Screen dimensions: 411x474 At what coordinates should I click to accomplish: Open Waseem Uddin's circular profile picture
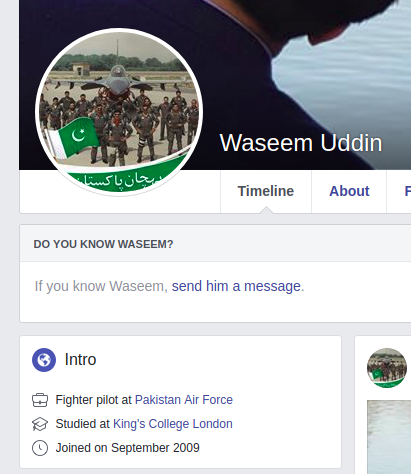[119, 112]
